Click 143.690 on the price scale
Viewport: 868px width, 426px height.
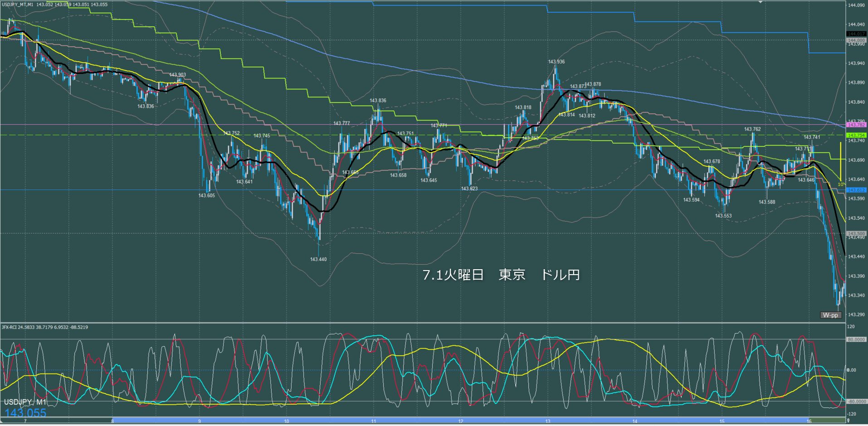tap(856, 160)
